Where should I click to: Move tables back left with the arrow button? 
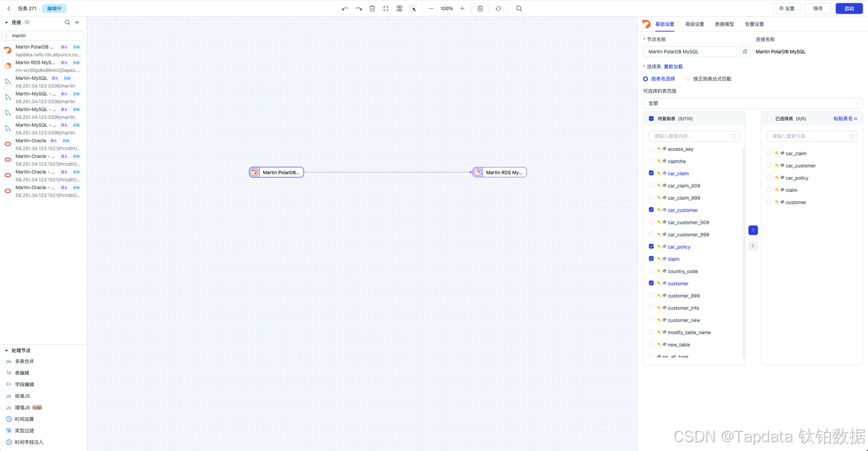click(753, 246)
